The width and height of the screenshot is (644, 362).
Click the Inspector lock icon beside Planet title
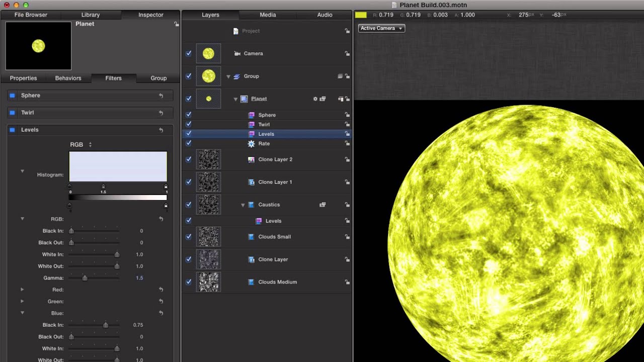tap(177, 24)
